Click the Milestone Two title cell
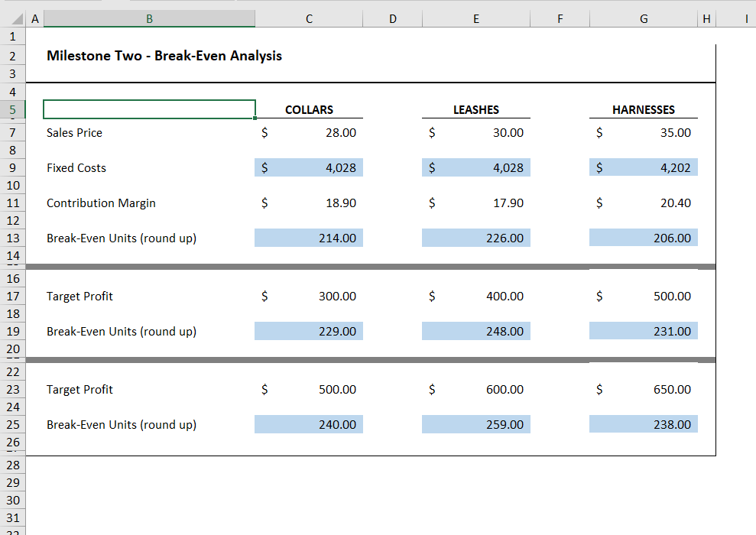The width and height of the screenshot is (756, 535). click(x=149, y=55)
